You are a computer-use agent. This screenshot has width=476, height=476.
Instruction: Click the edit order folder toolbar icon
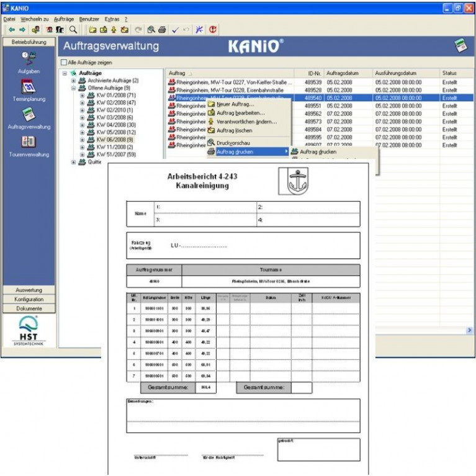pos(104,30)
